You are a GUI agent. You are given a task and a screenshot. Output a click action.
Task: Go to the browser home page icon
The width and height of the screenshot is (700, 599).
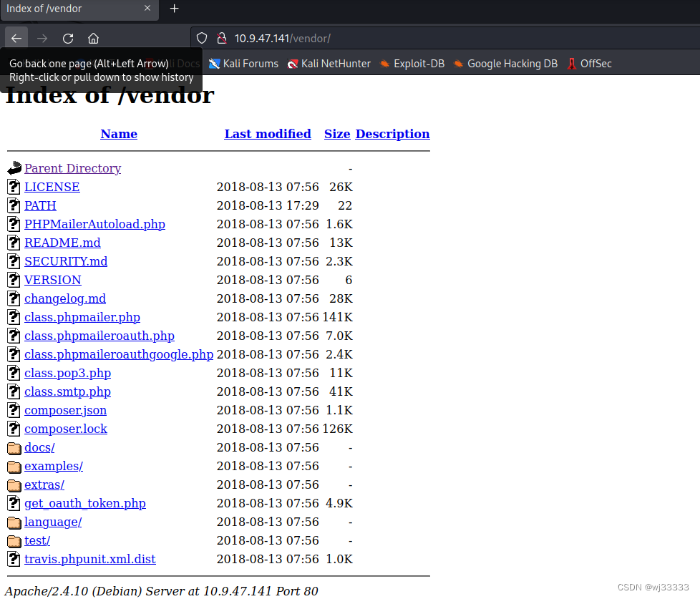[93, 39]
